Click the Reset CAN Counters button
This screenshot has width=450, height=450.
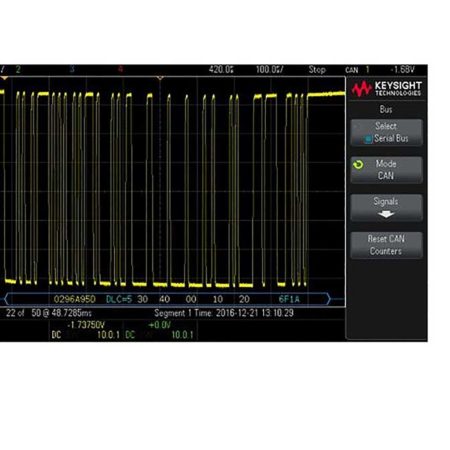(x=387, y=245)
